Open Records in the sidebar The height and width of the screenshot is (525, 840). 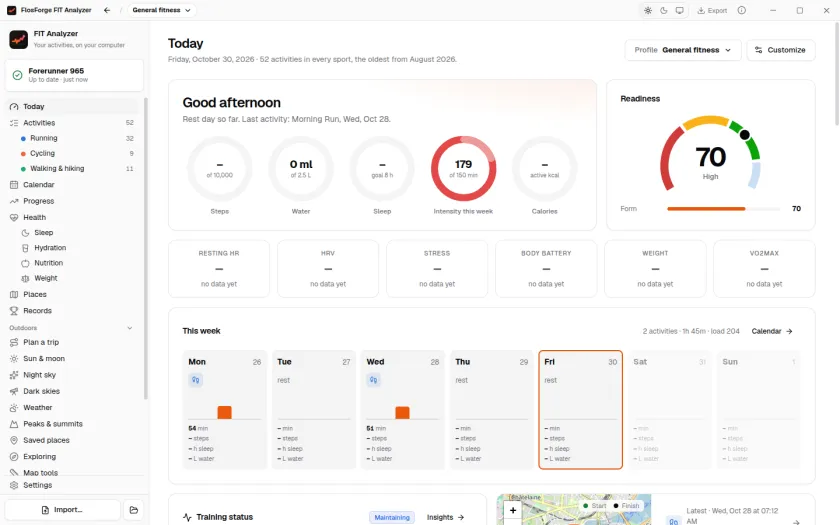[74, 311]
